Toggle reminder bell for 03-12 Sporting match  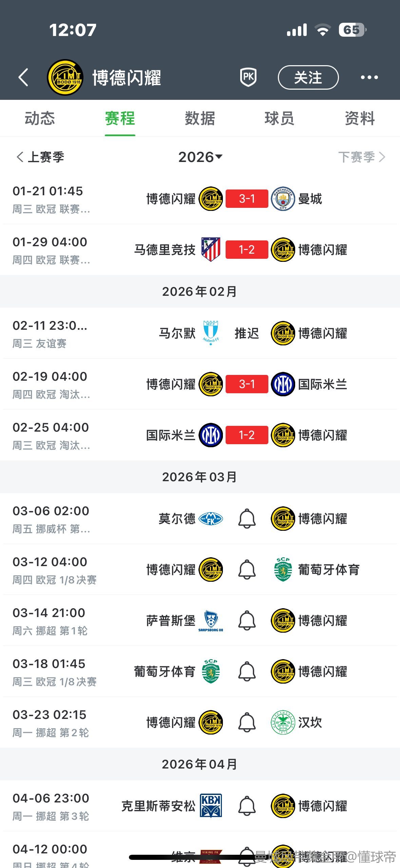[247, 569]
